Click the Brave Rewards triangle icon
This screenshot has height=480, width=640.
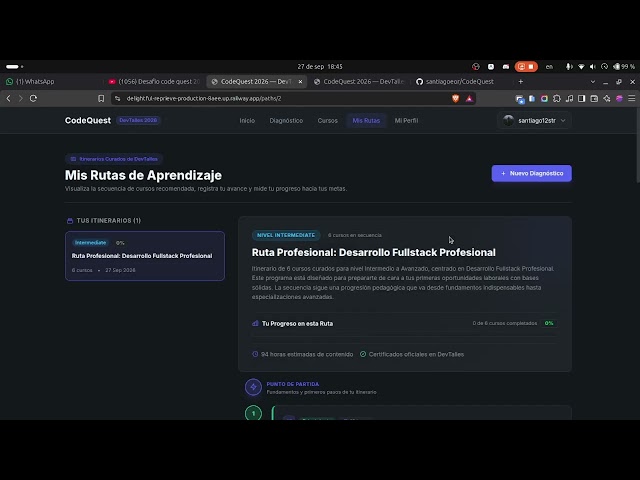click(x=469, y=98)
